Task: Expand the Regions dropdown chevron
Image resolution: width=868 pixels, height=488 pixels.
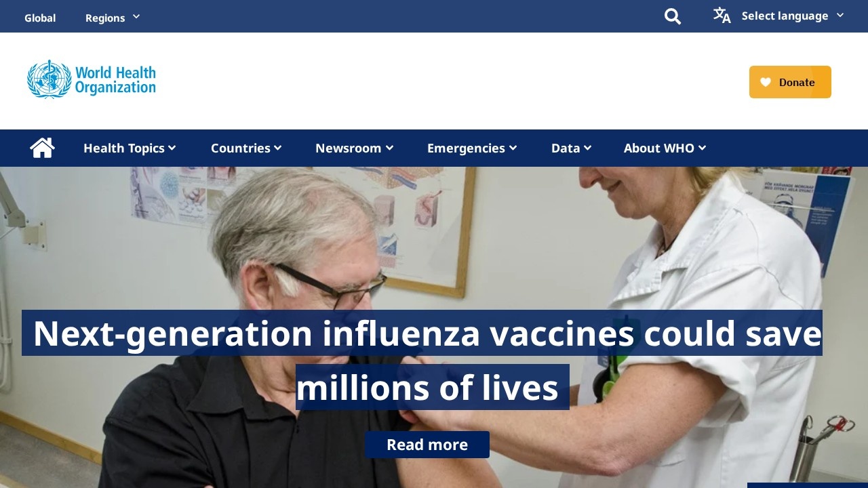Action: tap(136, 16)
